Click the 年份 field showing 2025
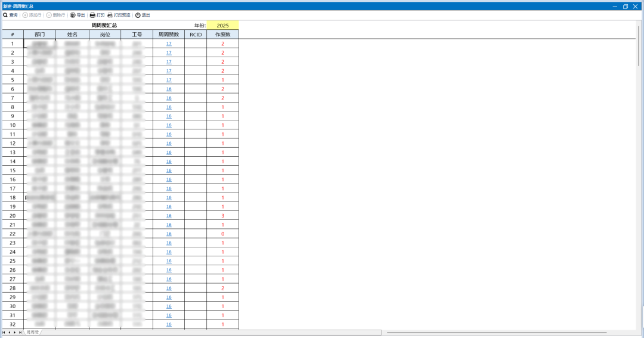The image size is (644, 338). tap(222, 26)
